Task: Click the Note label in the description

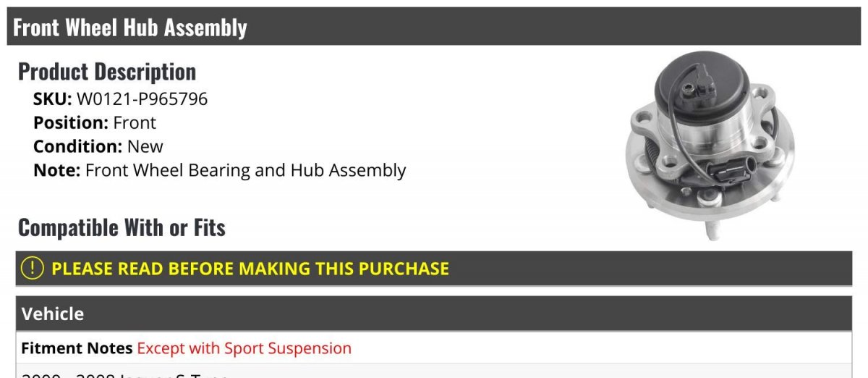Action: (57, 171)
